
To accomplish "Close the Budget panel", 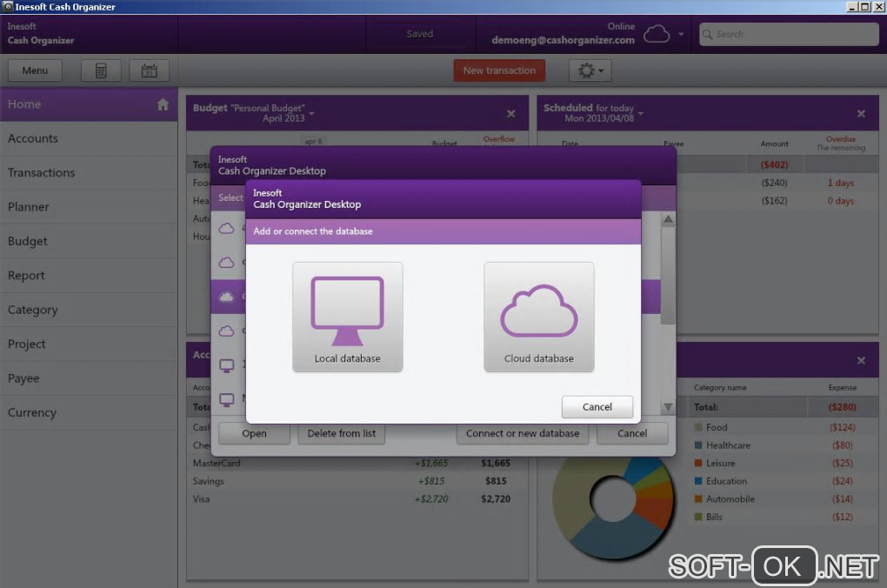I will (x=510, y=114).
